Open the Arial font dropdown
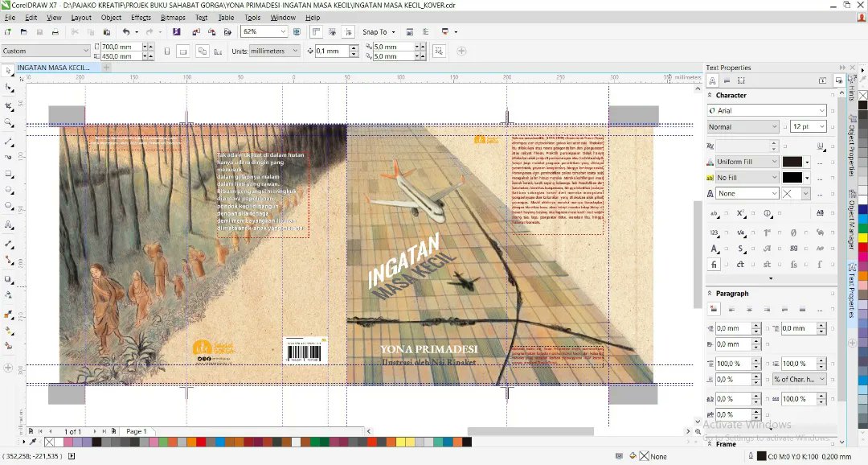Viewport: 868px width, 465px height. coord(821,111)
